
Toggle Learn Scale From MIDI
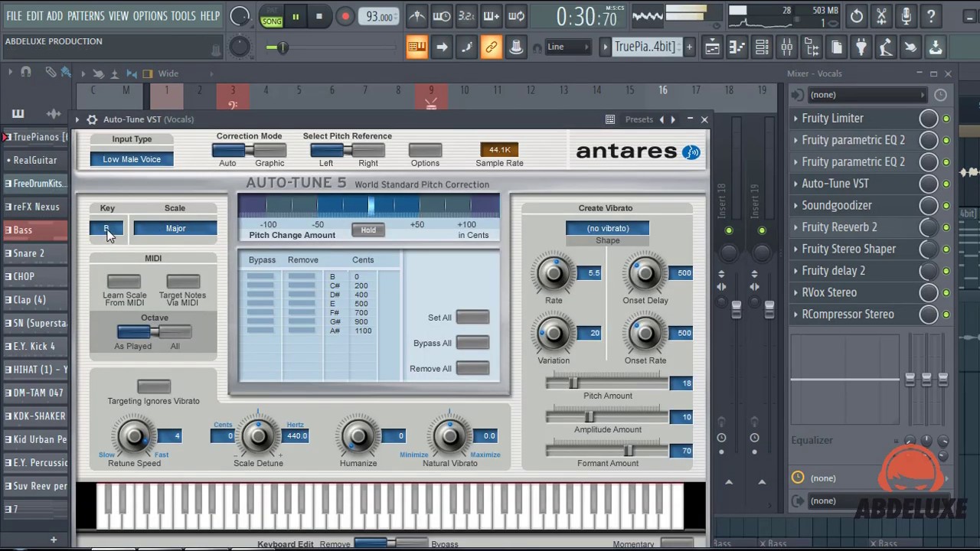pos(124,282)
